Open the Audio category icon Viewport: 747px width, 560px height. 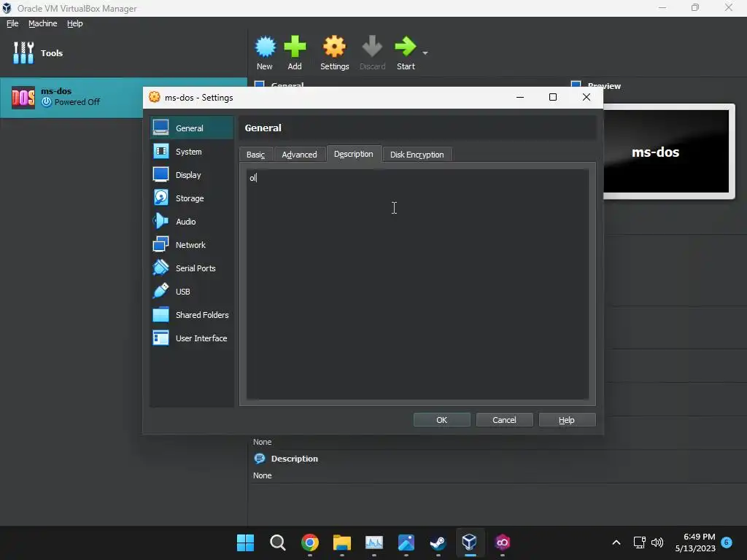pyautogui.click(x=160, y=221)
